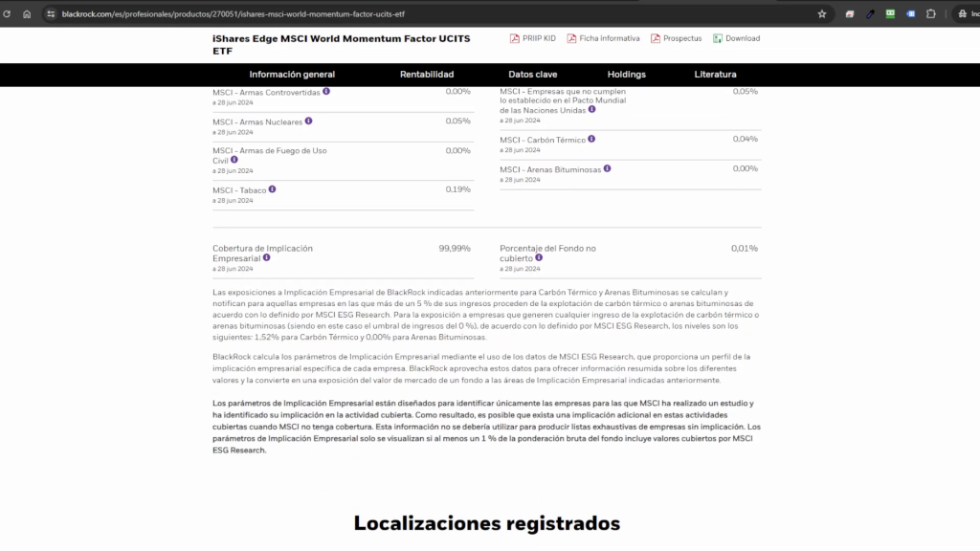Click the printer-like extension icon in toolbar
980x551 pixels.
pyautogui.click(x=850, y=13)
